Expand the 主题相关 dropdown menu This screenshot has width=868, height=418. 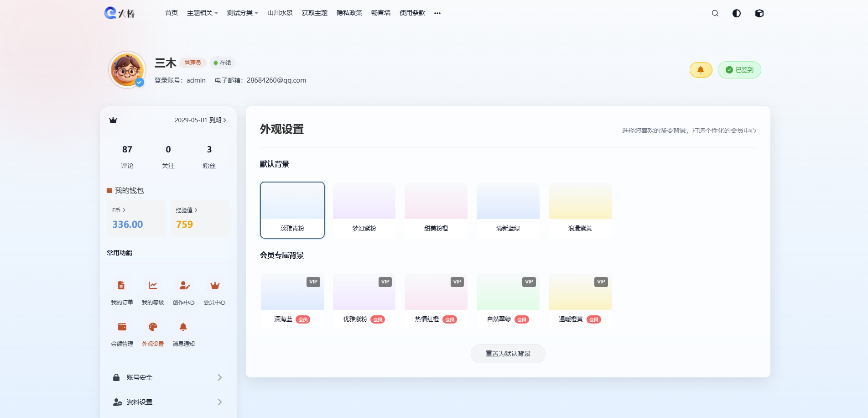202,13
